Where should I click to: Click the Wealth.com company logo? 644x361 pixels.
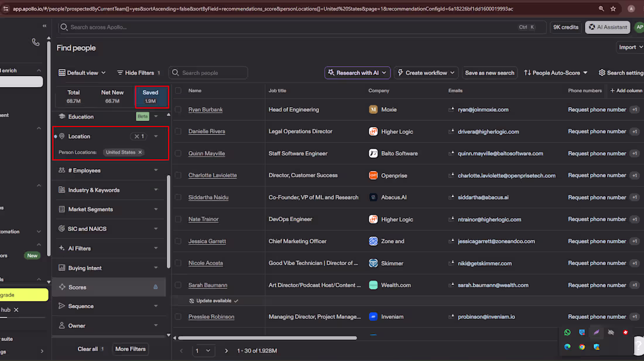coord(373,285)
